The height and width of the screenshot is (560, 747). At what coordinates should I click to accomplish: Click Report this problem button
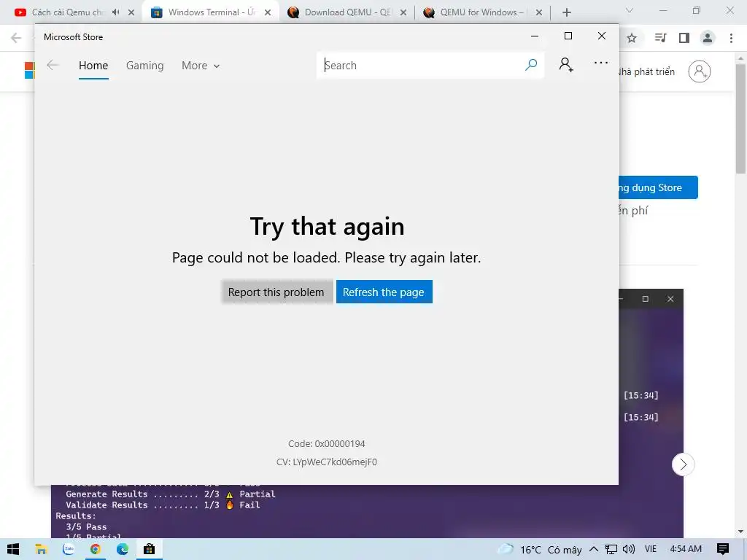pyautogui.click(x=276, y=292)
